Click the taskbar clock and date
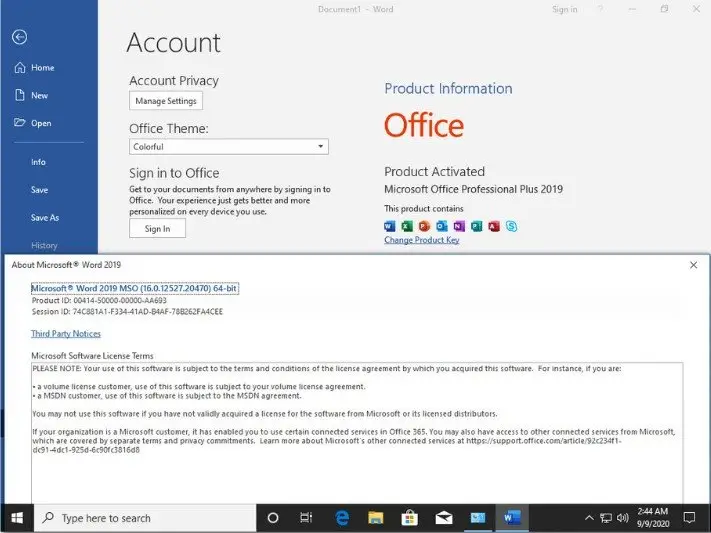Viewport: 711px width, 533px height. coord(653,518)
